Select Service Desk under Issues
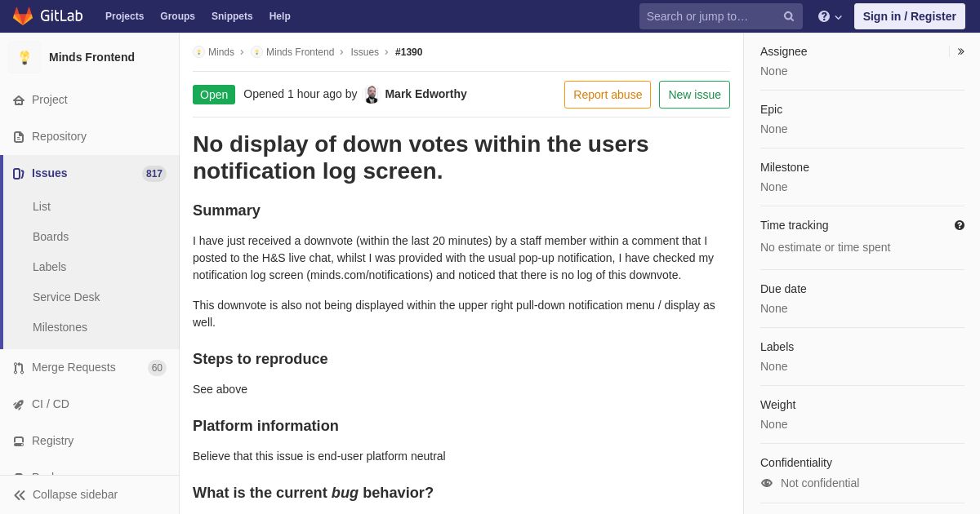The image size is (980, 514). click(x=66, y=297)
